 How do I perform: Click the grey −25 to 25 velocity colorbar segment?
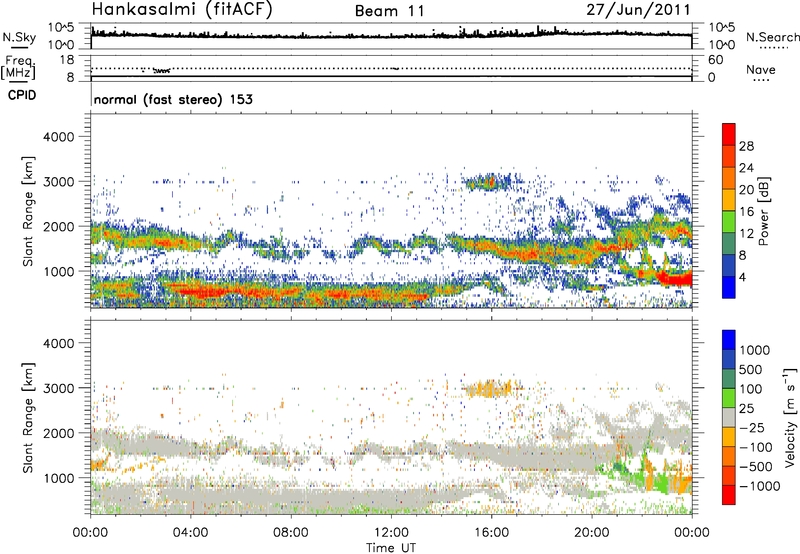729,417
